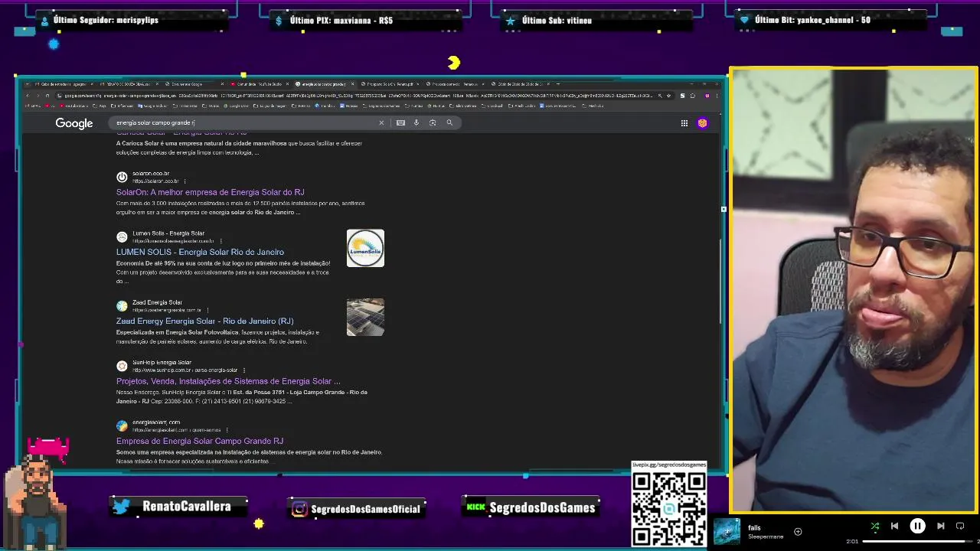980x551 pixels.
Task: Toggle shuffle in the Spotify player
Action: pyautogui.click(x=875, y=526)
